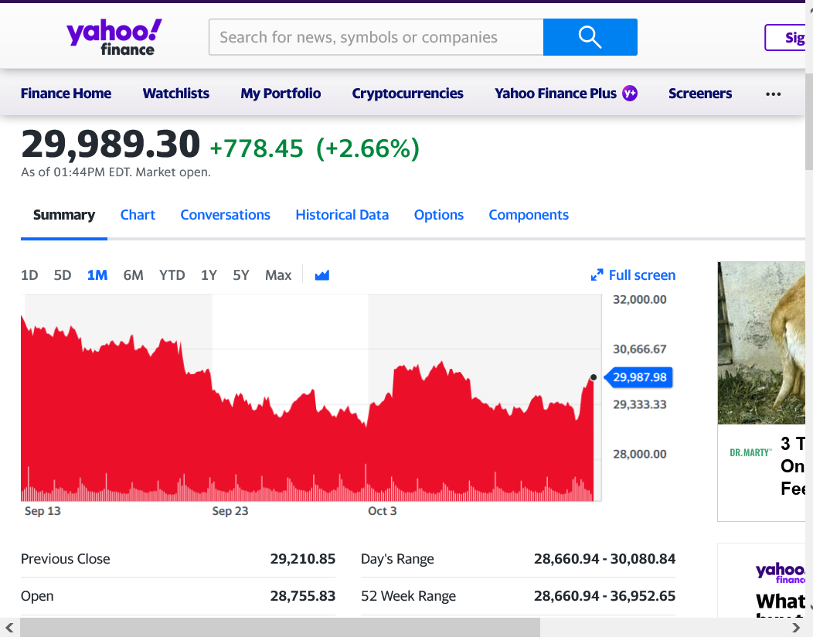Click the 29,333.33 axis label
The width and height of the screenshot is (813, 644).
(639, 404)
